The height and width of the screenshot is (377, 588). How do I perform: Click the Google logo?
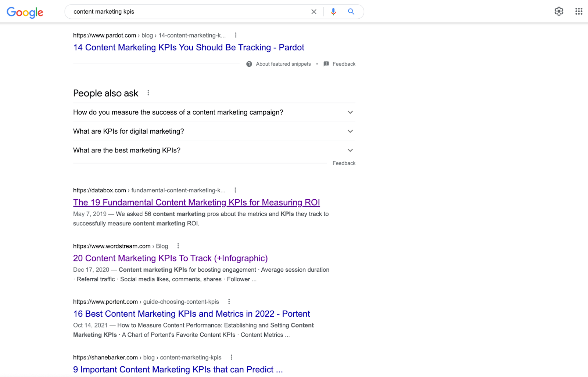[x=25, y=12]
